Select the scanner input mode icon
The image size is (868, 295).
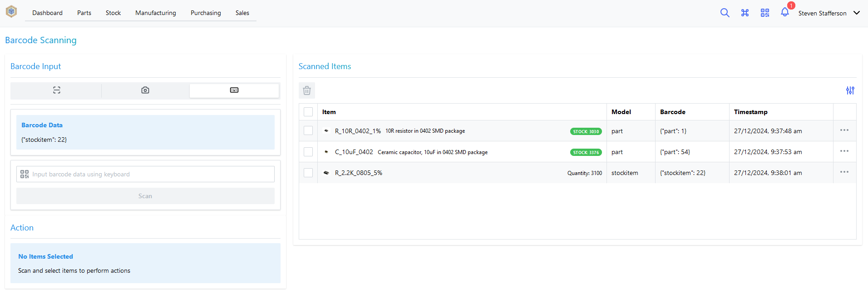tap(57, 90)
